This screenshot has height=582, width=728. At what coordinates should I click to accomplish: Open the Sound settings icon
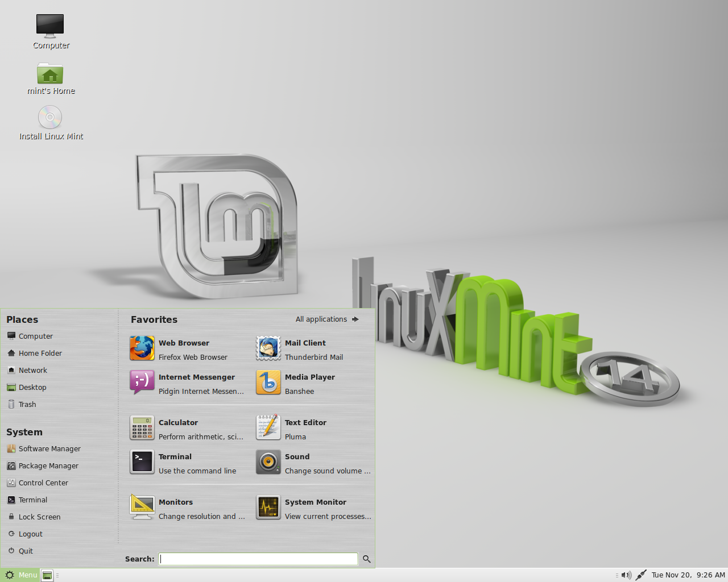tap(268, 462)
